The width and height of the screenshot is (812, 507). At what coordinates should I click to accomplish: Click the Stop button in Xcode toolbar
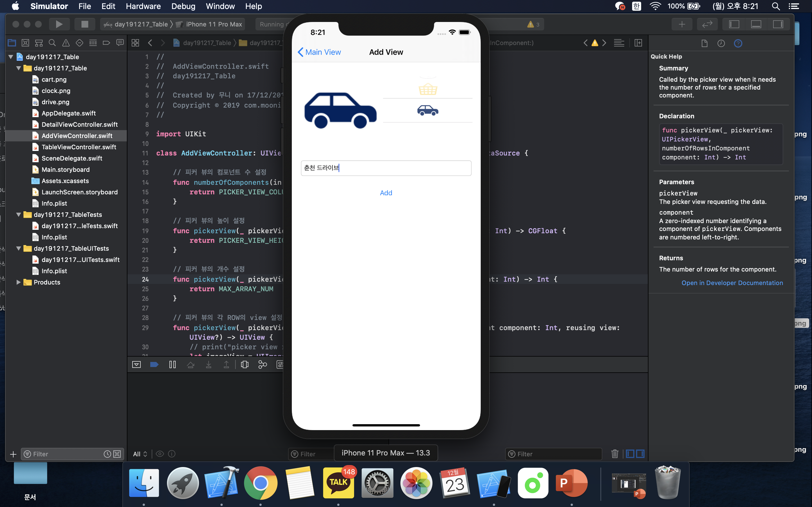click(85, 24)
